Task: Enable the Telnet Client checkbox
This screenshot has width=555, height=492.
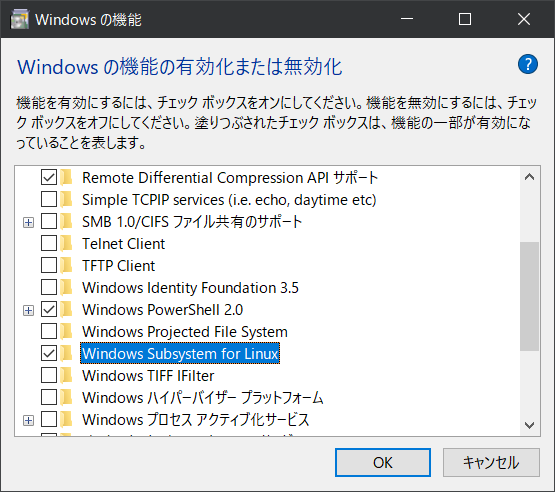Action: [49, 243]
